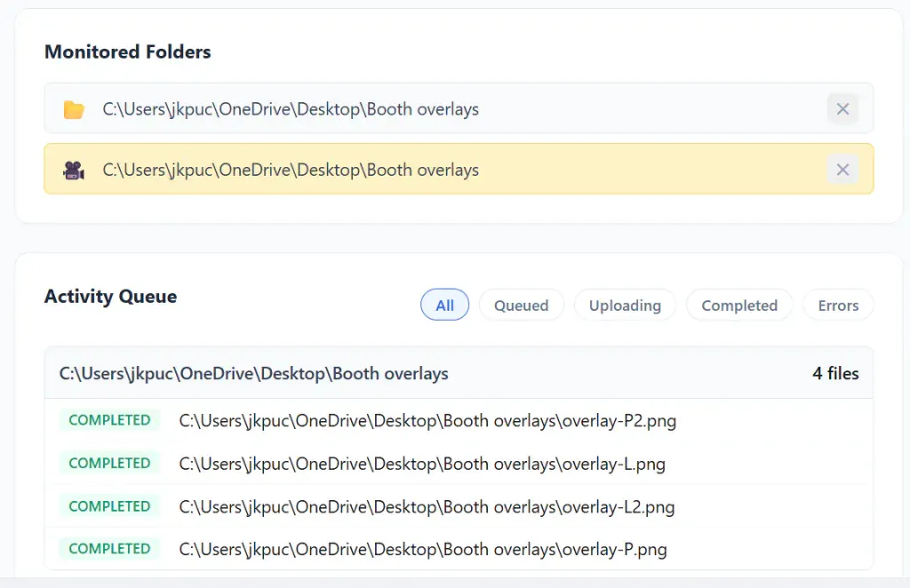Click the Activity Queue heading
910x588 pixels.
[111, 297]
